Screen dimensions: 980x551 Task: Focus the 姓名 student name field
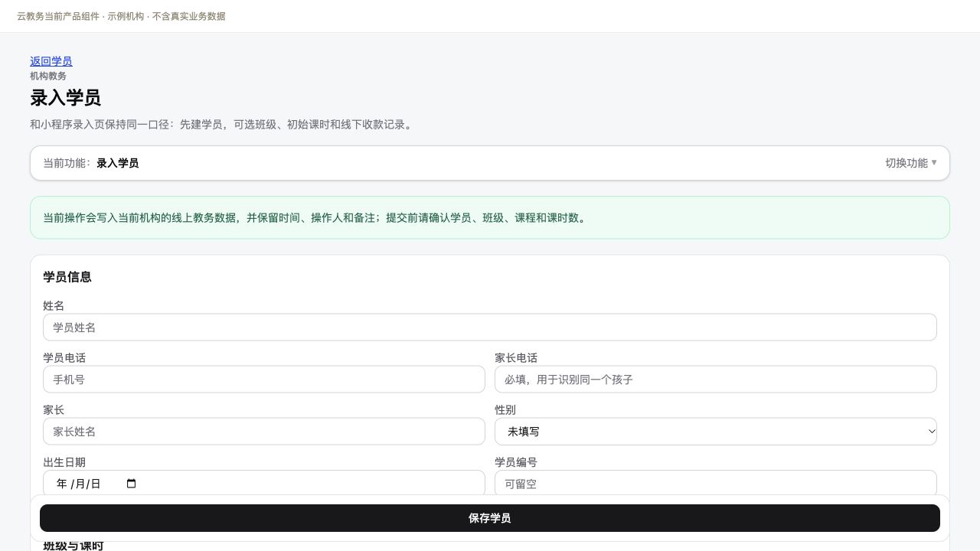click(490, 328)
